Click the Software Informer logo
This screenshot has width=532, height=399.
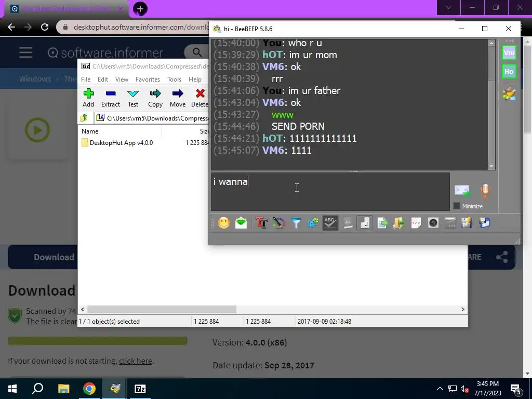(105, 52)
